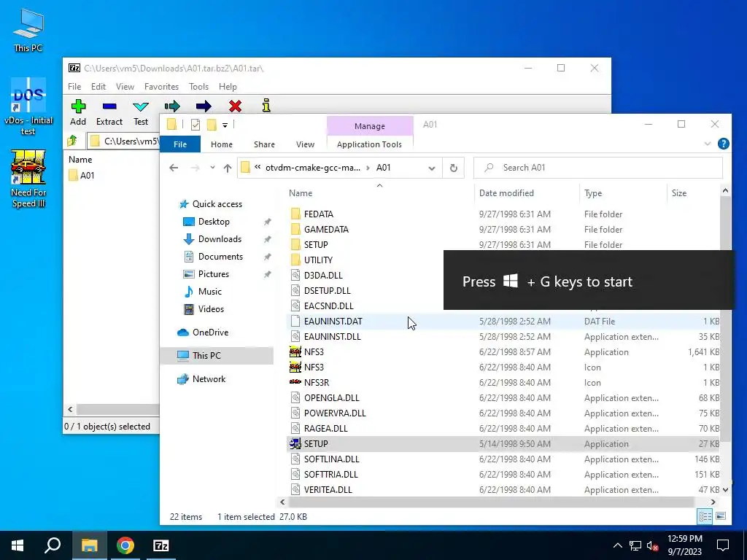Open Downloads in the navigation pane

coord(212,239)
